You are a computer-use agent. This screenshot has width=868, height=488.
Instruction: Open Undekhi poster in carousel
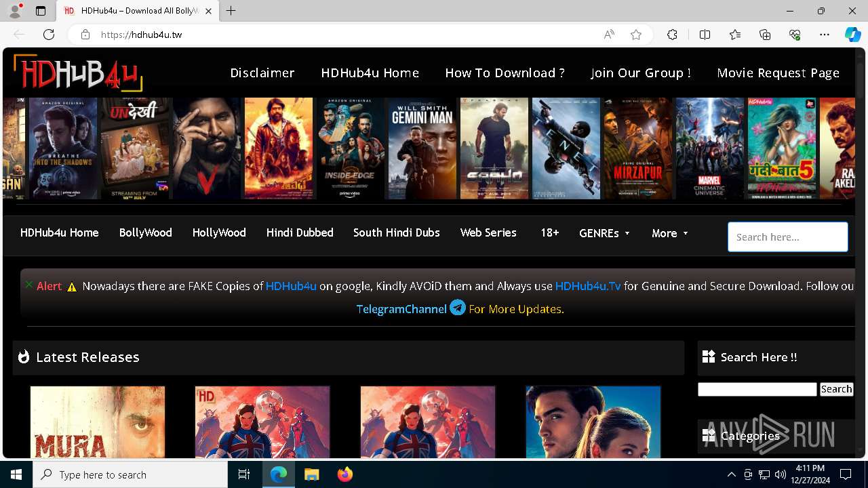click(135, 148)
